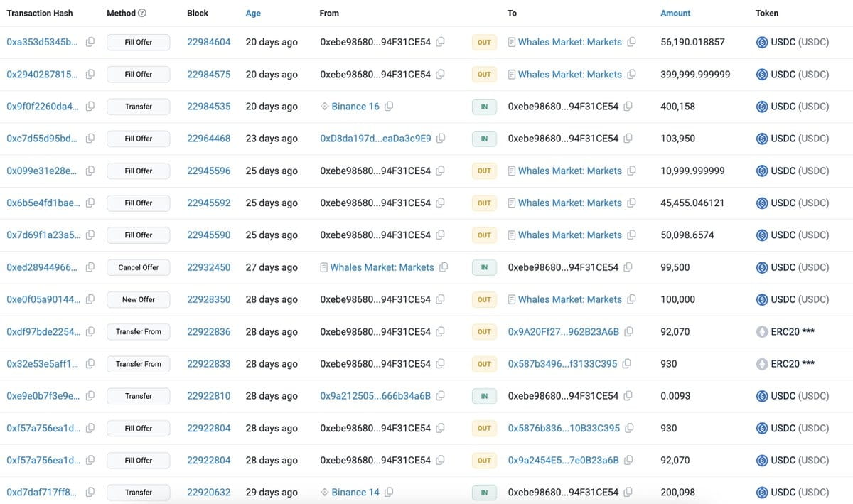This screenshot has width=853, height=504.
Task: Click Cancel Offer method badge
Action: coord(139,267)
